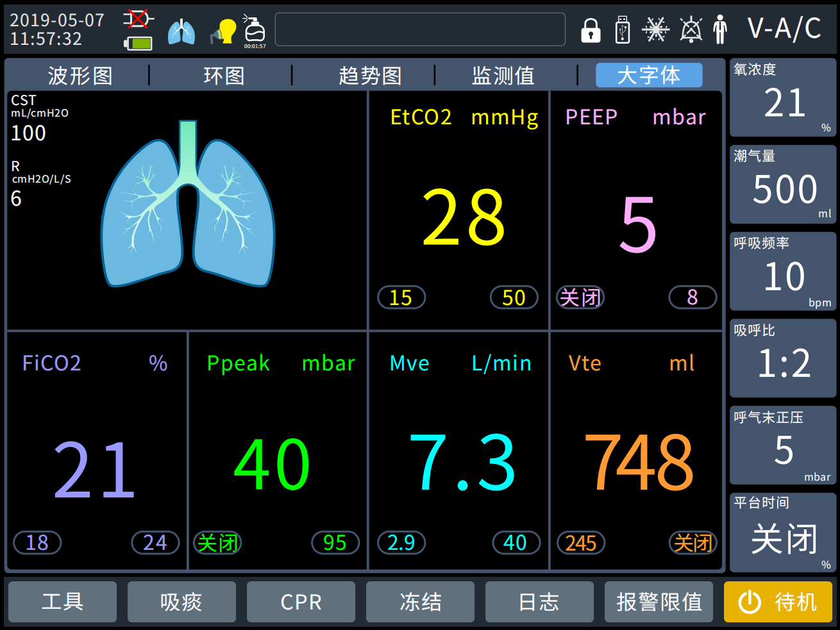Open the 氧浓度 oxygen concentration setting
Image resolution: width=840 pixels, height=630 pixels.
click(x=783, y=97)
